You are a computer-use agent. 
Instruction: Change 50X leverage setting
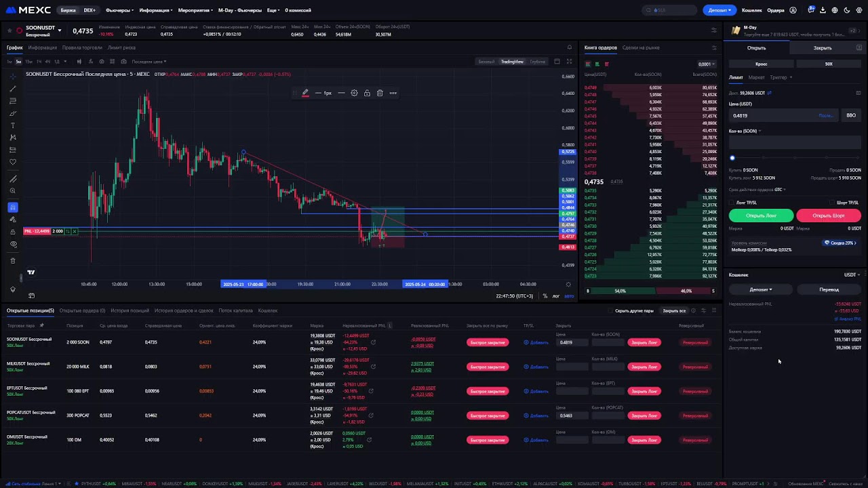pyautogui.click(x=829, y=64)
